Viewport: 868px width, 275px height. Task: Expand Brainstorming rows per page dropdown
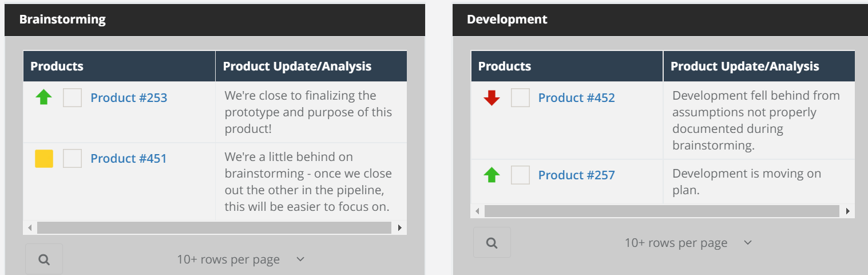pos(300,260)
